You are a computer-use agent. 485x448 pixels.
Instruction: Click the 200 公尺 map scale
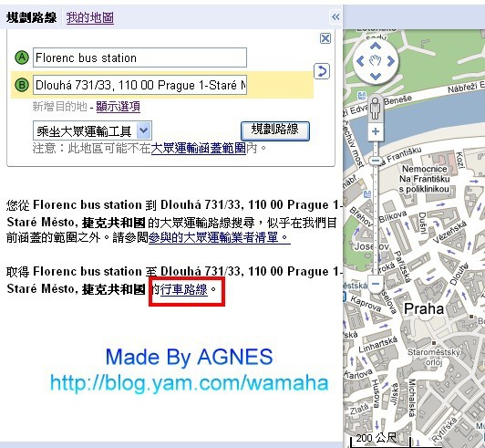(380, 441)
